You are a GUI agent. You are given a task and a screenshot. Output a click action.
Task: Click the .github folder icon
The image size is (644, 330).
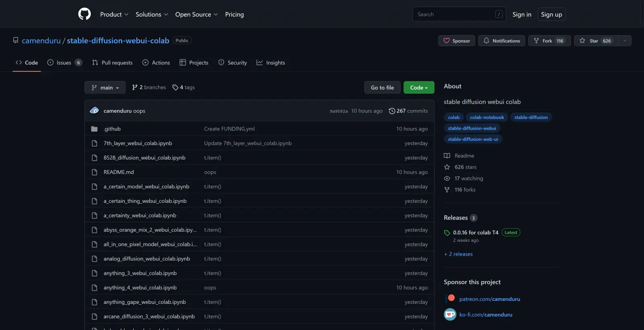pyautogui.click(x=94, y=129)
